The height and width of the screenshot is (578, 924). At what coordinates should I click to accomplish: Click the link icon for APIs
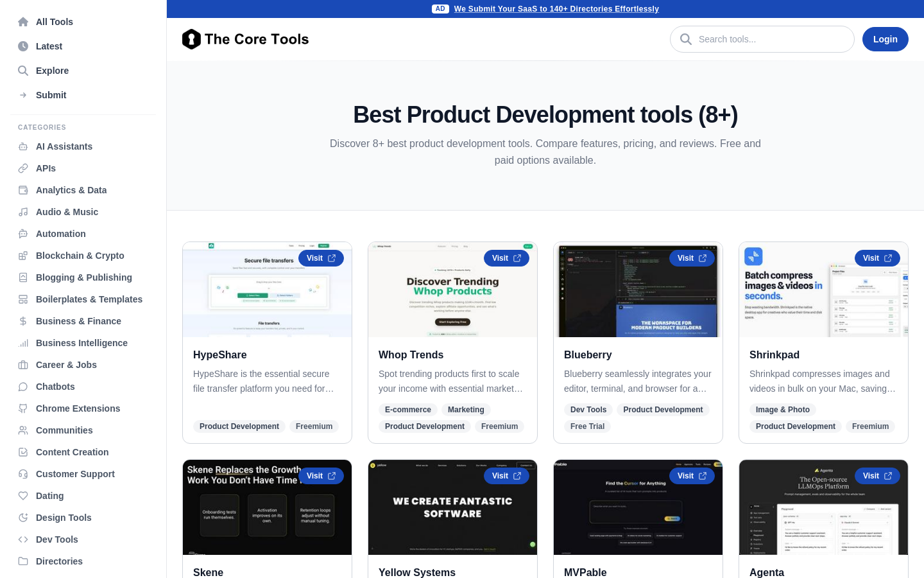tap(23, 168)
